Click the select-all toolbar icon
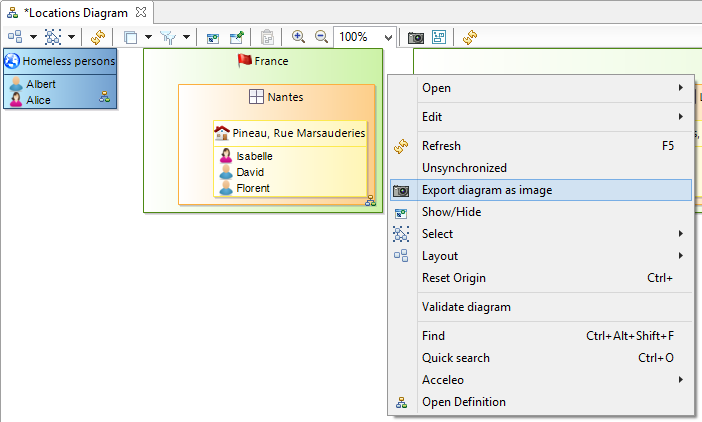Screen dimensions: 702x422 point(52,37)
